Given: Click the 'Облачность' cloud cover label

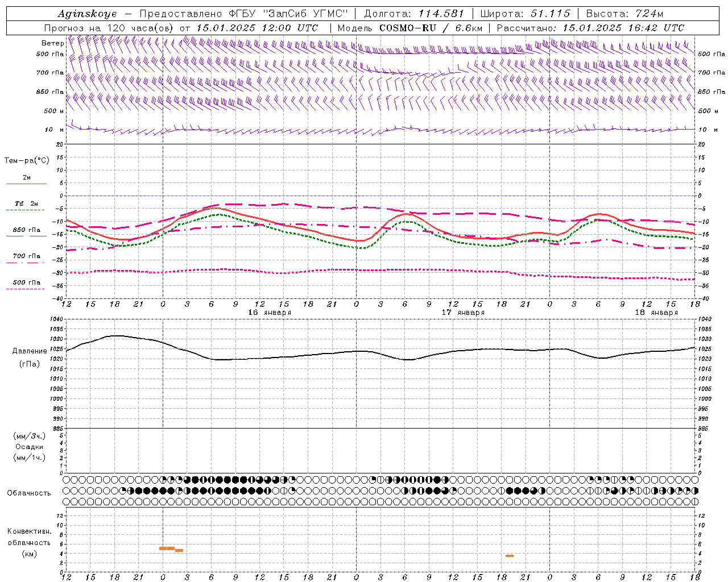Looking at the screenshot, I should (28, 493).
